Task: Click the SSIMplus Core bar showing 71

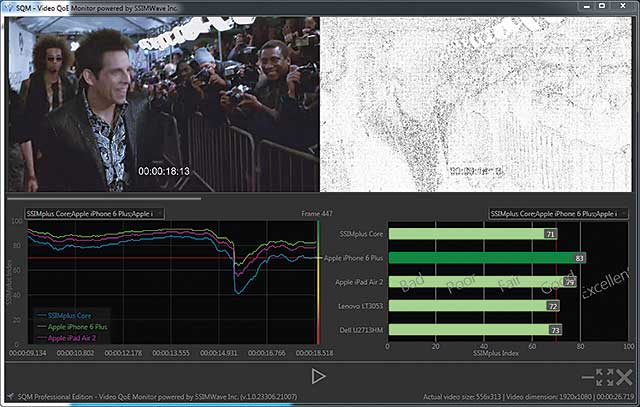Action: click(x=473, y=234)
